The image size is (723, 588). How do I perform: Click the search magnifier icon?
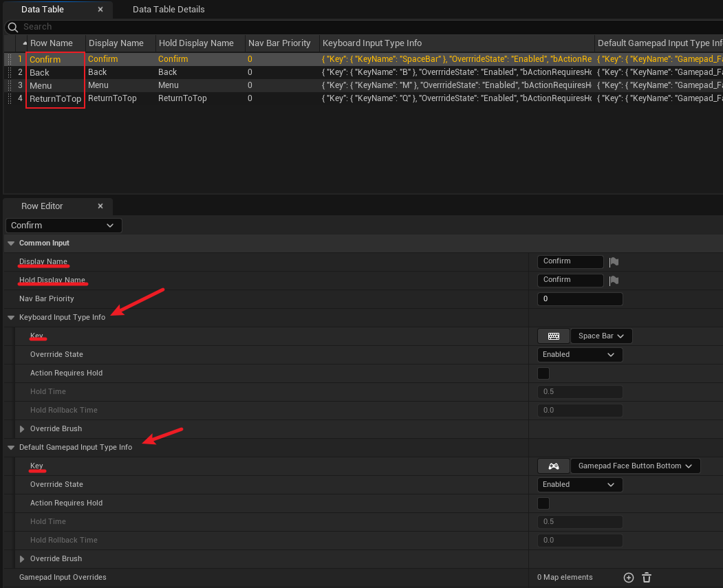13,28
